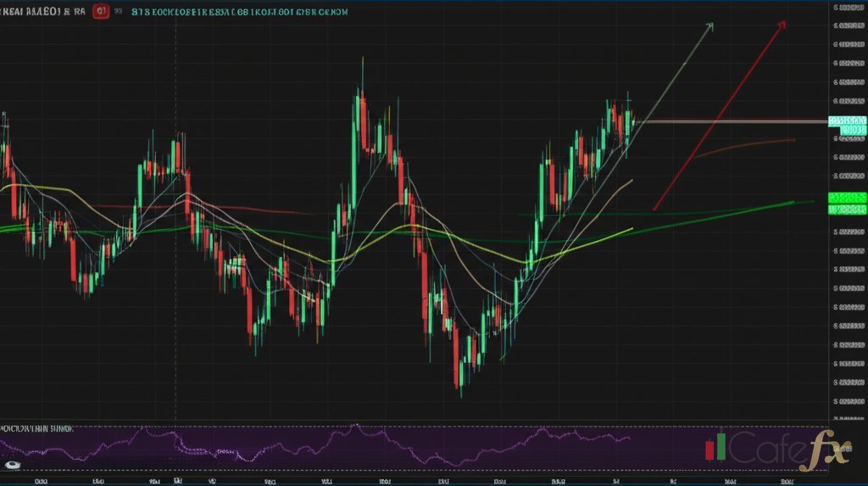
Task: Click the horizontal price line right of last candle
Action: (733, 120)
